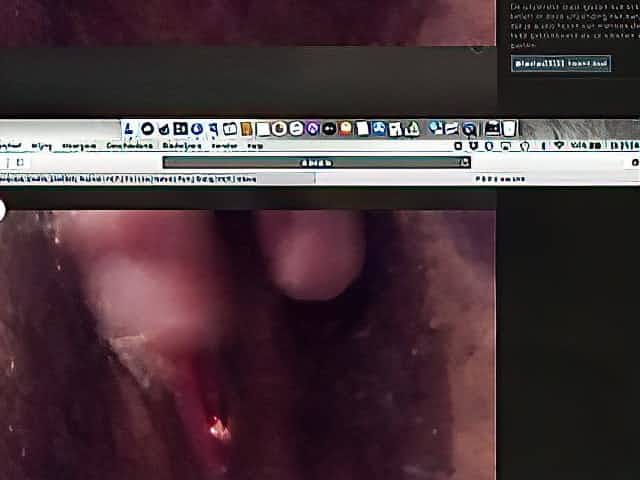Open the orange book Dock icon
Screen dimensions: 640x480
(x=246, y=129)
